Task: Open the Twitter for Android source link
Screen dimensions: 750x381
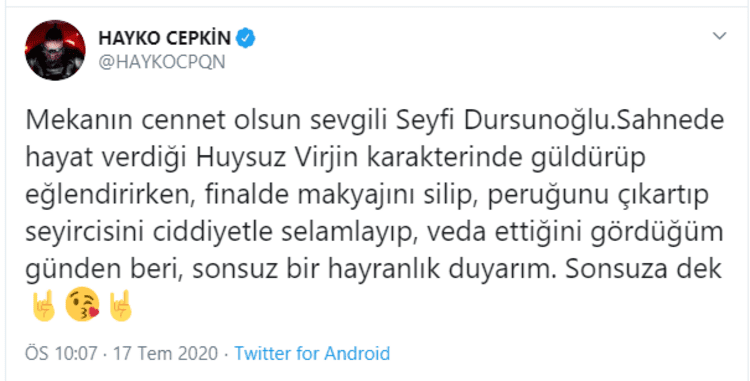Action: tap(312, 354)
